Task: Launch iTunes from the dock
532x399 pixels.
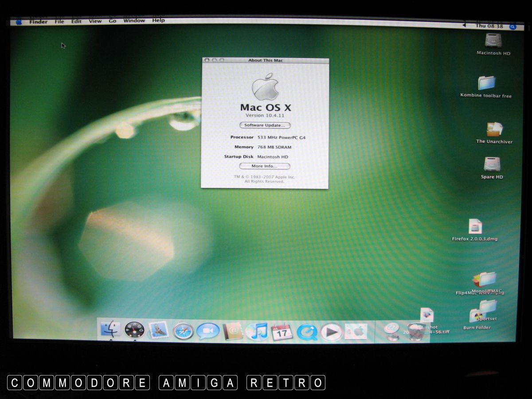Action: click(257, 332)
